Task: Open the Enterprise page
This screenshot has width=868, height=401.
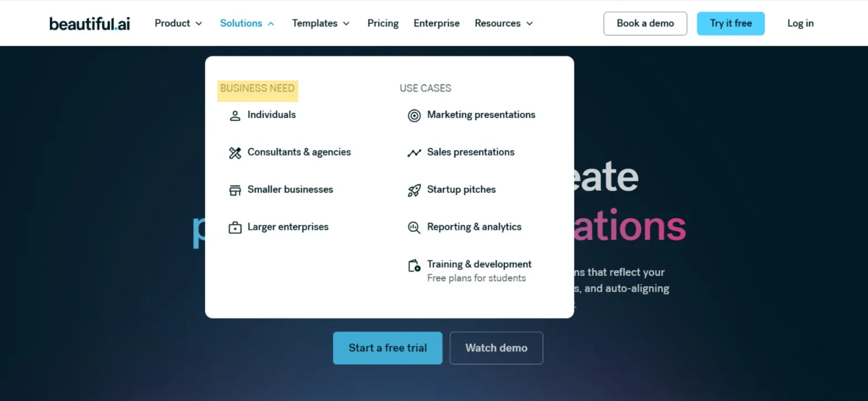Action: [x=437, y=23]
